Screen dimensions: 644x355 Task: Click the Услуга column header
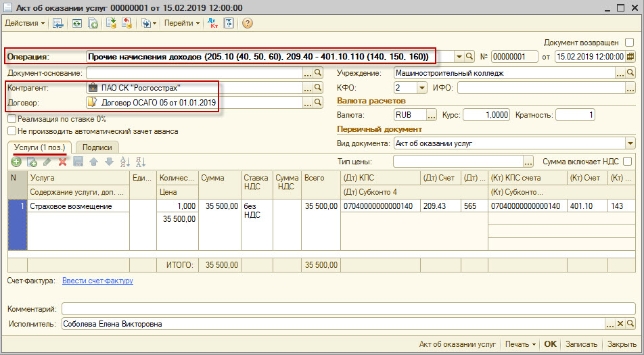pyautogui.click(x=78, y=178)
